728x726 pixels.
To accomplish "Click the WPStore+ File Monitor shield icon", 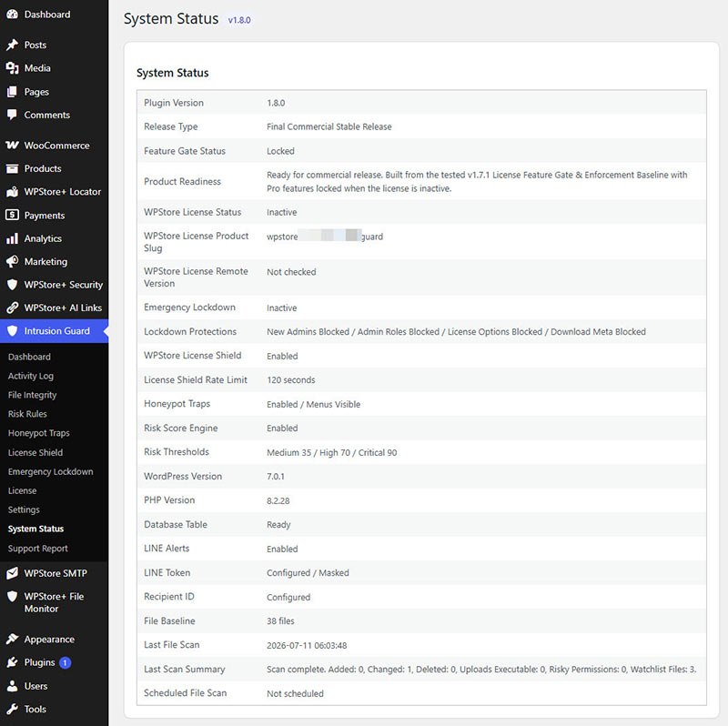I will point(12,597).
